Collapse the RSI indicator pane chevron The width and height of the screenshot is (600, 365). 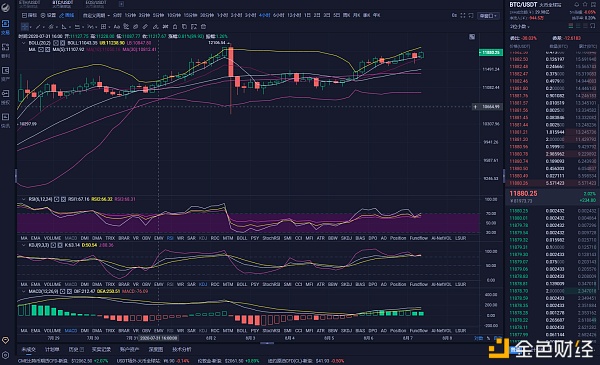coord(24,199)
